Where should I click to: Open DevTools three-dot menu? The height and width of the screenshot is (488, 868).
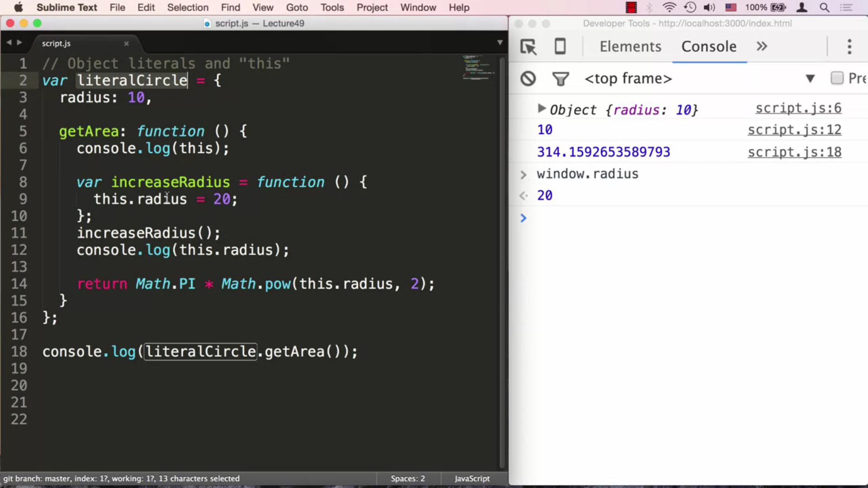coord(849,47)
